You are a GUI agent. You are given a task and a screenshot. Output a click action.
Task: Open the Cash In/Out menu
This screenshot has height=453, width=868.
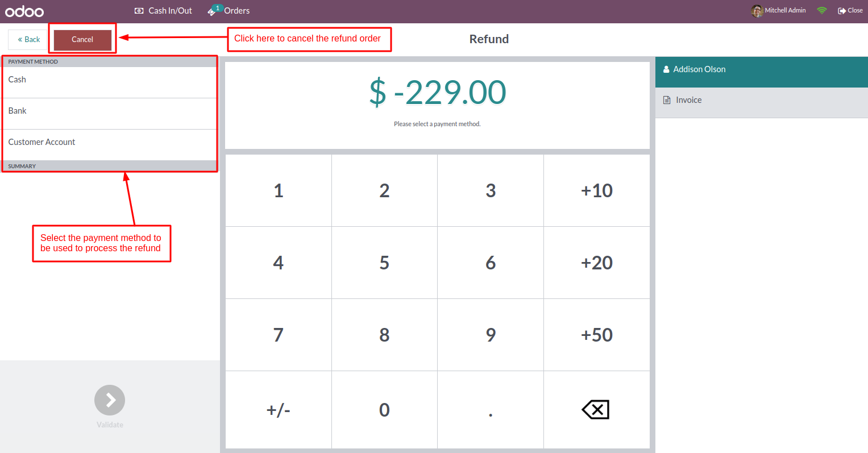pyautogui.click(x=163, y=11)
